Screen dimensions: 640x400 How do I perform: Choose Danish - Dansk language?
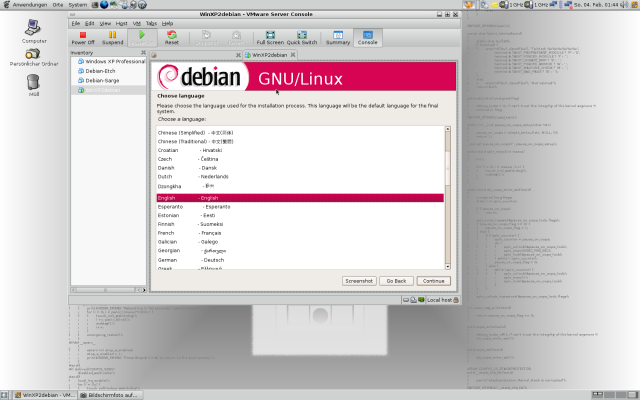[x=300, y=168]
